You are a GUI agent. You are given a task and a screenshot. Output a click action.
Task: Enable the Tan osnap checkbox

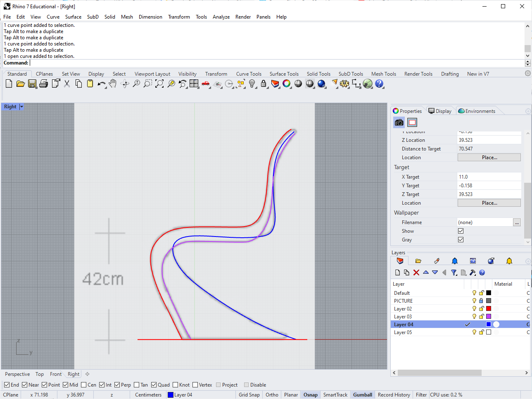click(x=137, y=385)
